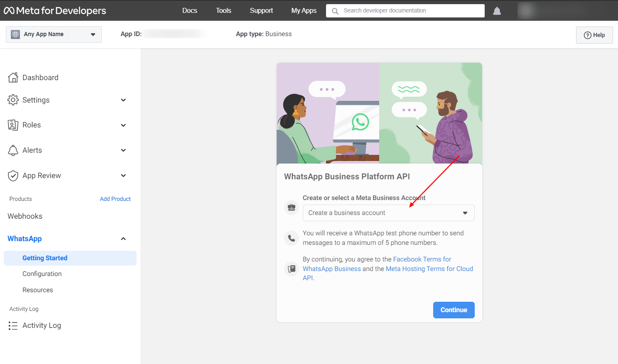The width and height of the screenshot is (618, 364).
Task: Click the app gear icon beside Any App Name
Action: click(15, 34)
